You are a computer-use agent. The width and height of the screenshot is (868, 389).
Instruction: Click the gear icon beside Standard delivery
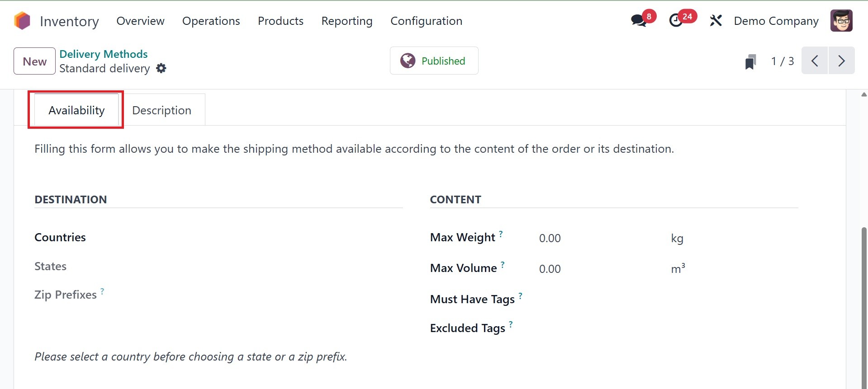(x=161, y=68)
